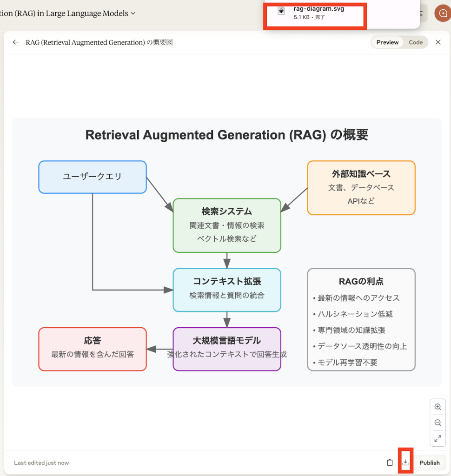Click the artifact title 'RAG (Retrieval Augmented Generation) の概要図'
This screenshot has width=451, height=476.
point(99,42)
